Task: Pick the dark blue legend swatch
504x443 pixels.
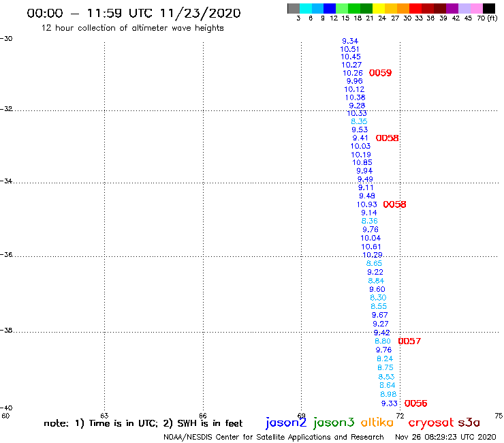Action: tap(330, 8)
